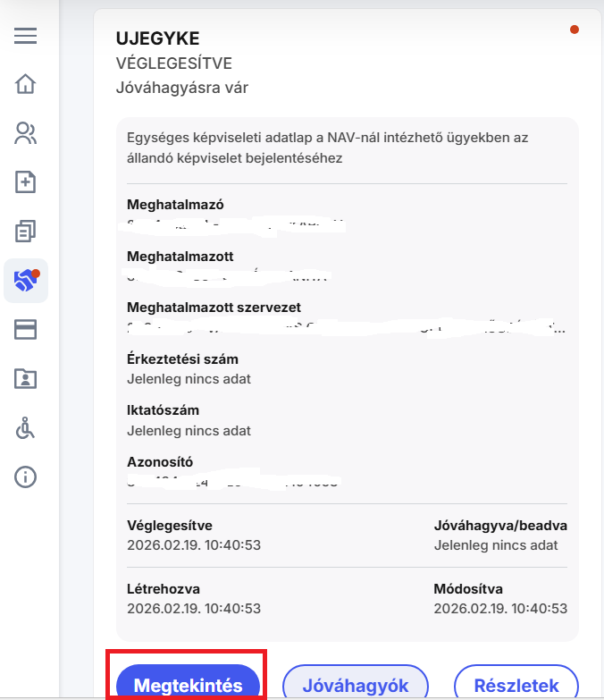Select the handshake authorizations icon

pyautogui.click(x=25, y=281)
